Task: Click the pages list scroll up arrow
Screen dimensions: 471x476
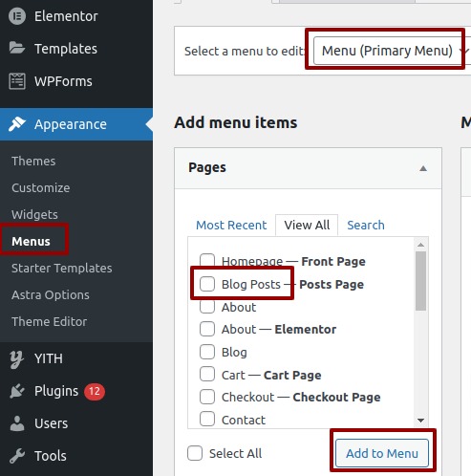Action: pyautogui.click(x=420, y=245)
